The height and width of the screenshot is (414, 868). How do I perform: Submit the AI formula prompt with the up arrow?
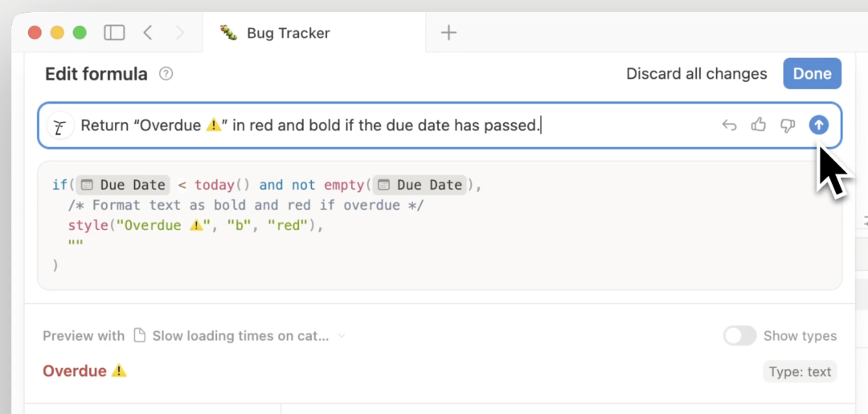819,125
